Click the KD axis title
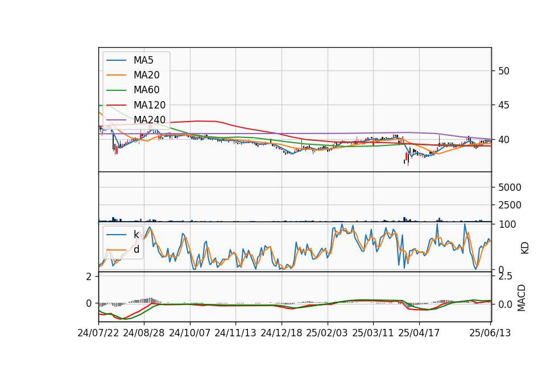This screenshot has height=392, width=546. pyautogui.click(x=525, y=248)
